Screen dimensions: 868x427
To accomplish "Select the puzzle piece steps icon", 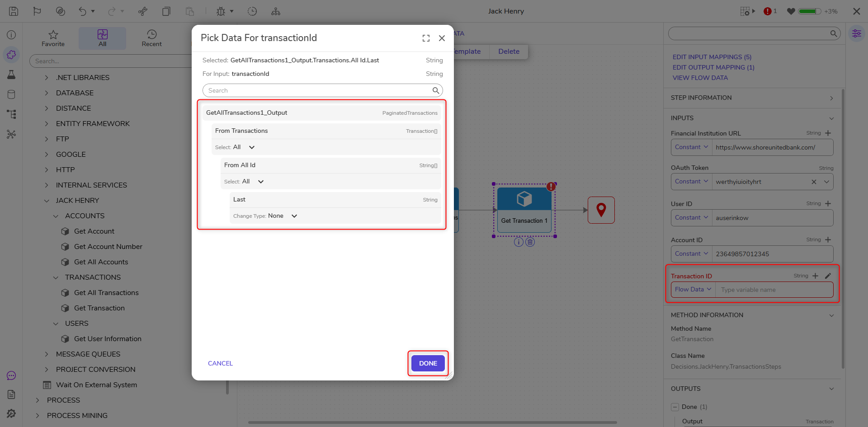I will point(11,55).
